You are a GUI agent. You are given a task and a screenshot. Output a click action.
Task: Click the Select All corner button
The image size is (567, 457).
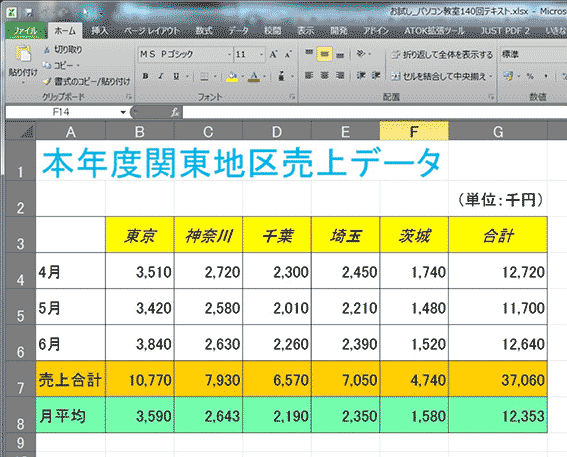point(21,131)
